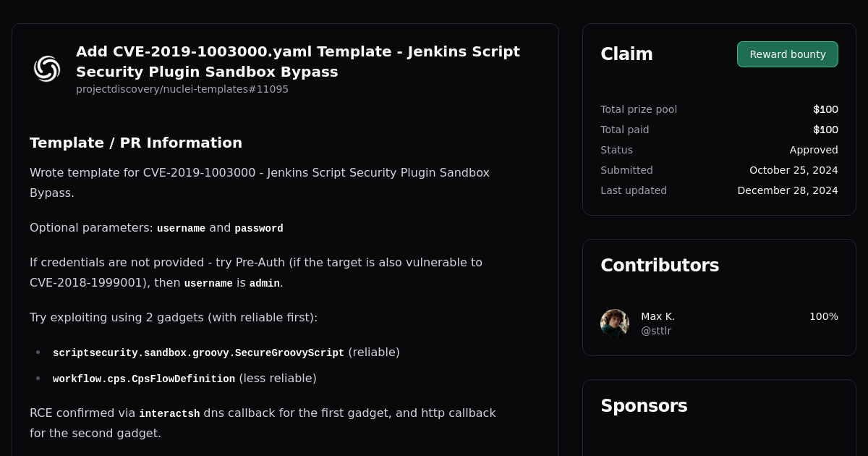
Task: Click the username code snippet
Action: coord(181,228)
